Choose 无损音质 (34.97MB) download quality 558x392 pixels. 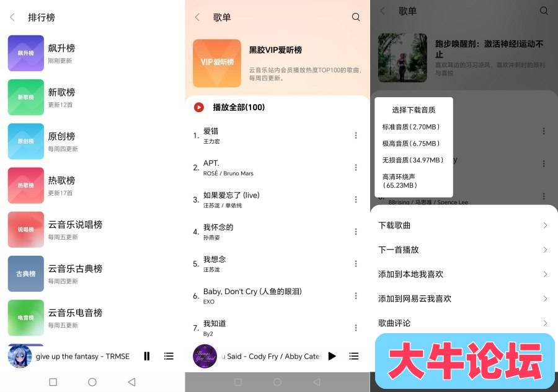(x=413, y=160)
